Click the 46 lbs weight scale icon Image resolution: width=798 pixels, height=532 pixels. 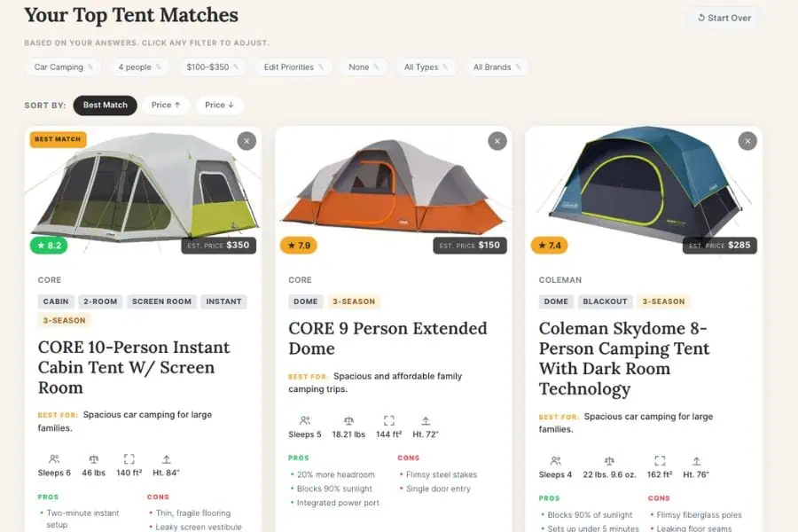click(93, 459)
